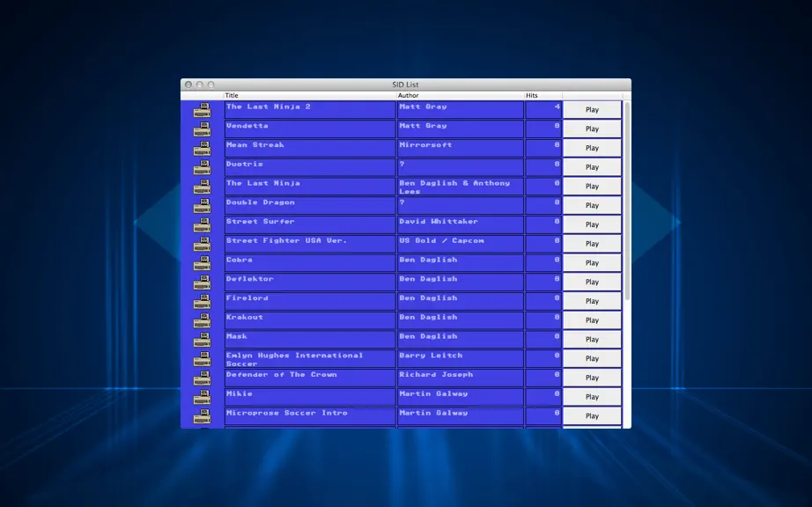Viewport: 812px width, 507px height.
Task: Click the computer icon beside Mean Streak
Action: 202,149
